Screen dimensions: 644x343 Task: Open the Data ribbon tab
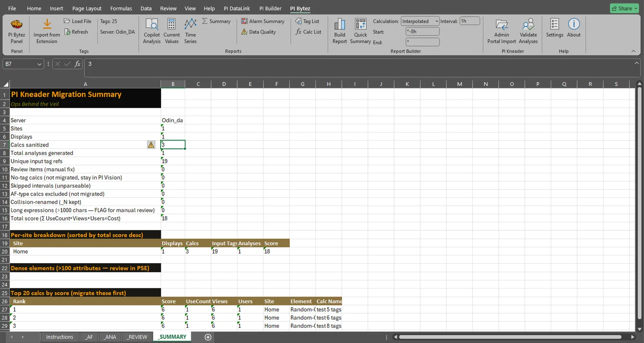pos(146,8)
